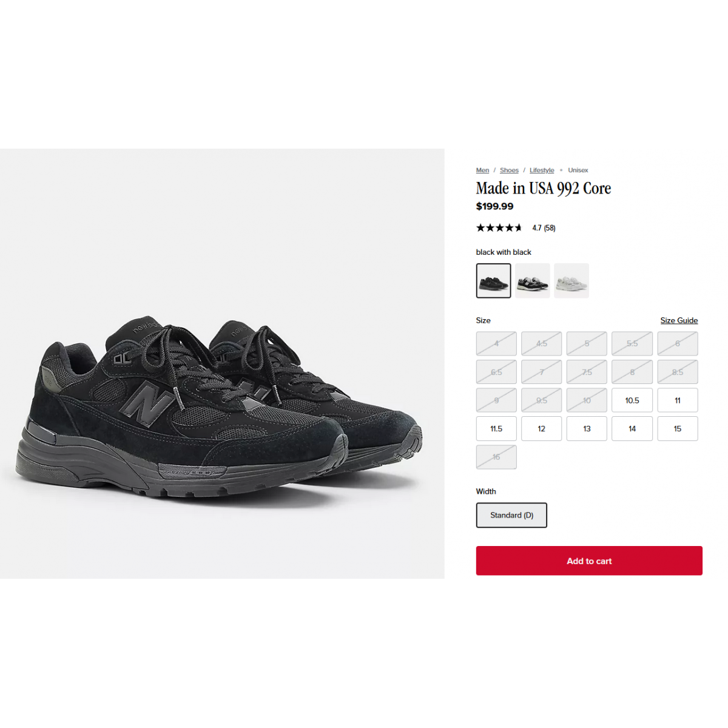Add the shoes to cart

click(589, 561)
